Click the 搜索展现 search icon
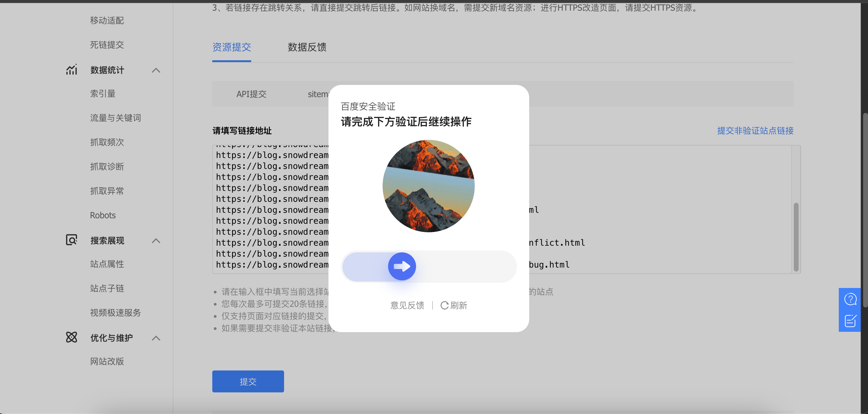The height and width of the screenshot is (414, 868). (x=71, y=240)
